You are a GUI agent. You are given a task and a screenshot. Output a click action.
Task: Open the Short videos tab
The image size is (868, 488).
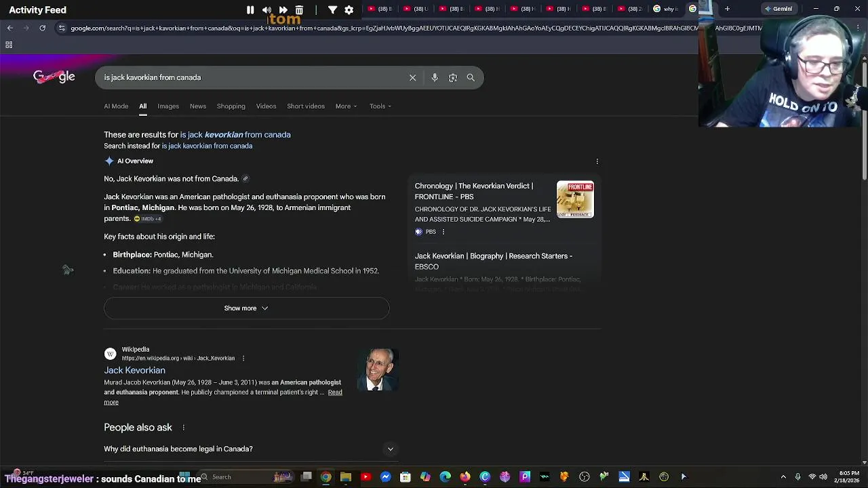(x=306, y=106)
